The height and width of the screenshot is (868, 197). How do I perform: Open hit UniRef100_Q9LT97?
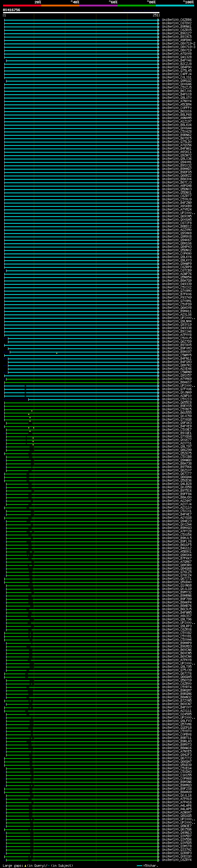point(177,447)
